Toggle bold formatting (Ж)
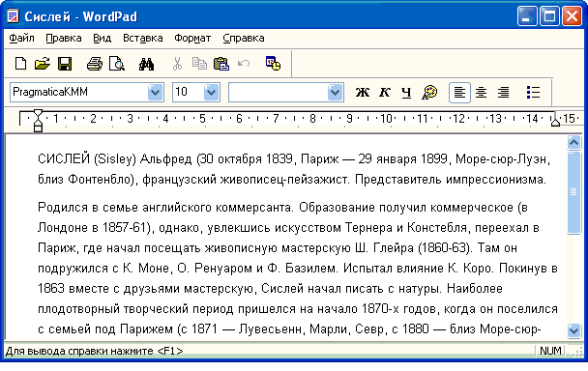Screen dimensions: 588x371 (363, 92)
